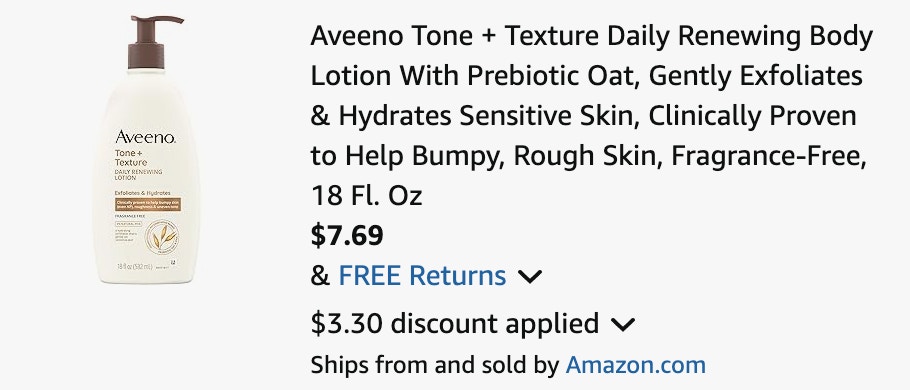Viewport: 910px width, 390px height.
Task: Open the FREE Returns link
Action: [x=422, y=276]
